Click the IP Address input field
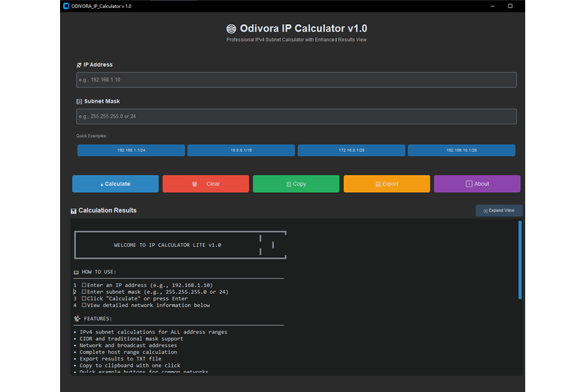Image resolution: width=586 pixels, height=392 pixels. coord(297,80)
